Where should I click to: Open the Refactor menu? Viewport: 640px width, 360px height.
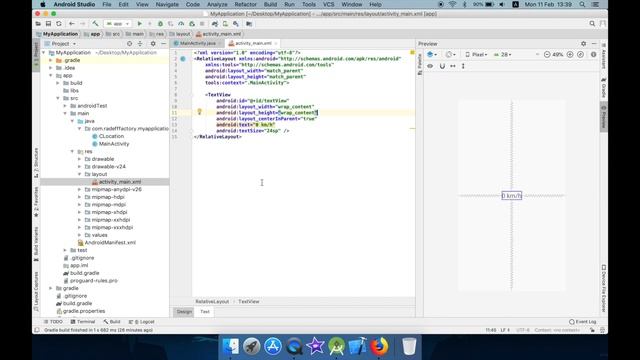245,4
